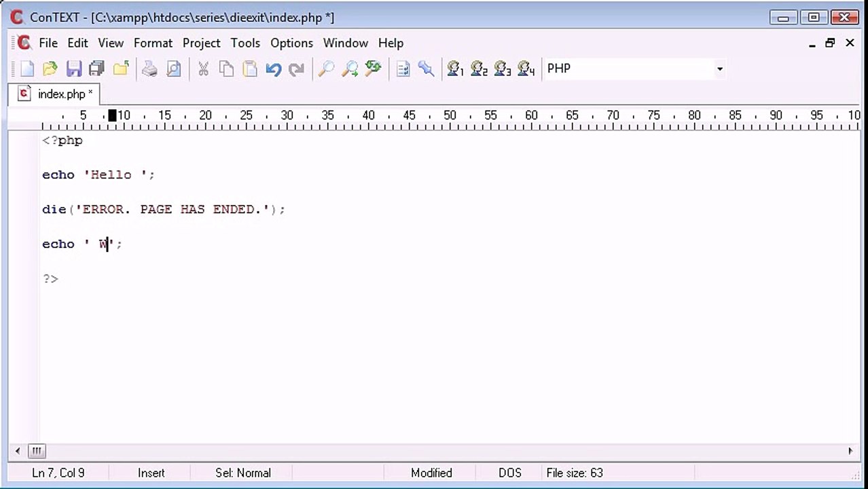Redo the undone edit

(296, 69)
